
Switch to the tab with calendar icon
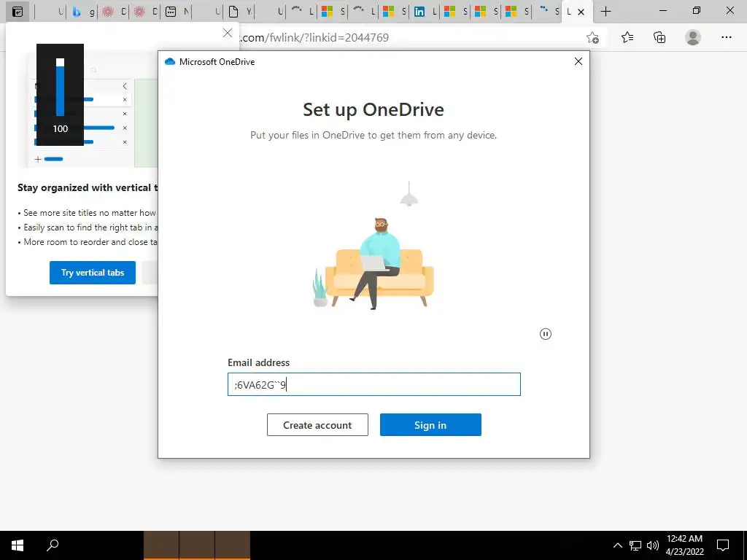tap(177, 12)
